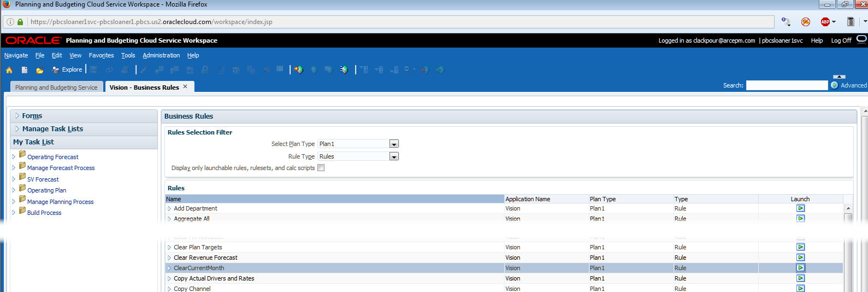Open the Manage Planning Process link
The height and width of the screenshot is (292, 868).
61,202
